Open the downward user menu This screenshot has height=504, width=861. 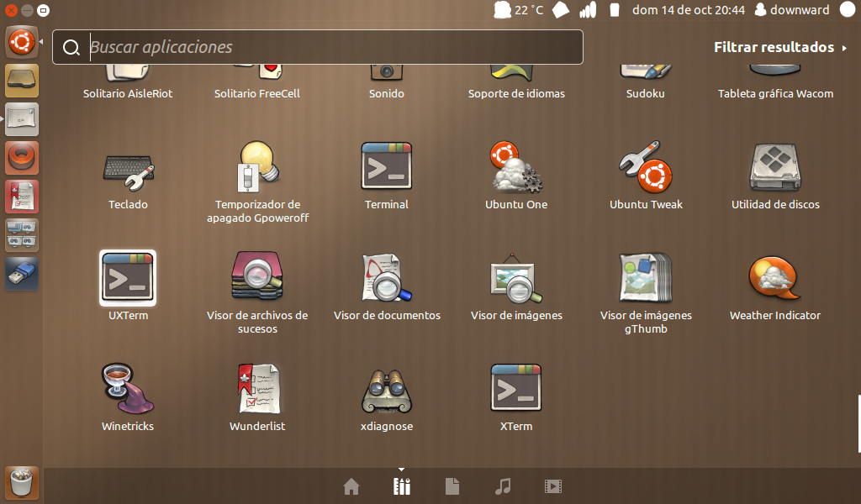pyautogui.click(x=792, y=10)
